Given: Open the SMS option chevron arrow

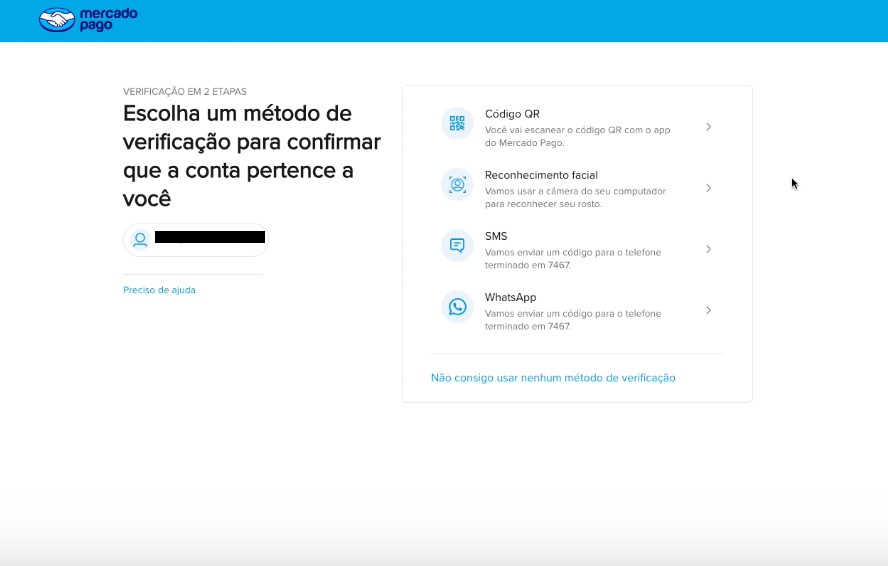Looking at the screenshot, I should [708, 249].
